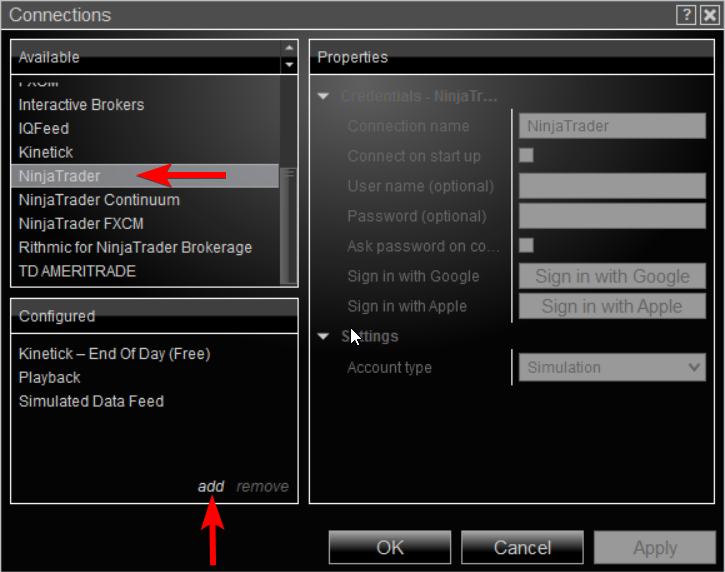Focus the Password (optional) field

[x=612, y=216]
